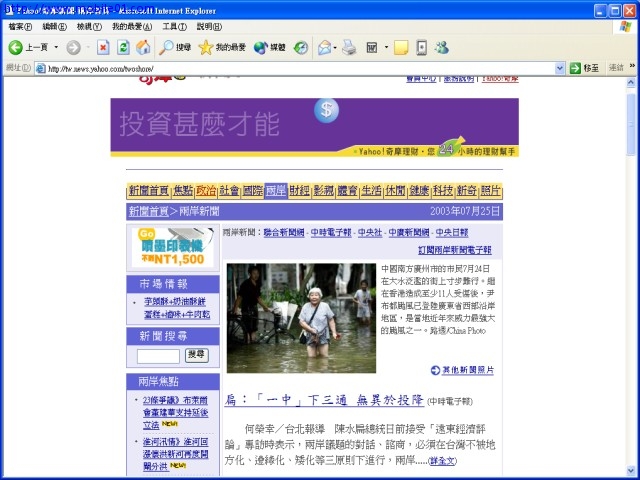The height and width of the screenshot is (480, 640).
Task: Open the 聯合新聞網 source link
Action: (284, 232)
